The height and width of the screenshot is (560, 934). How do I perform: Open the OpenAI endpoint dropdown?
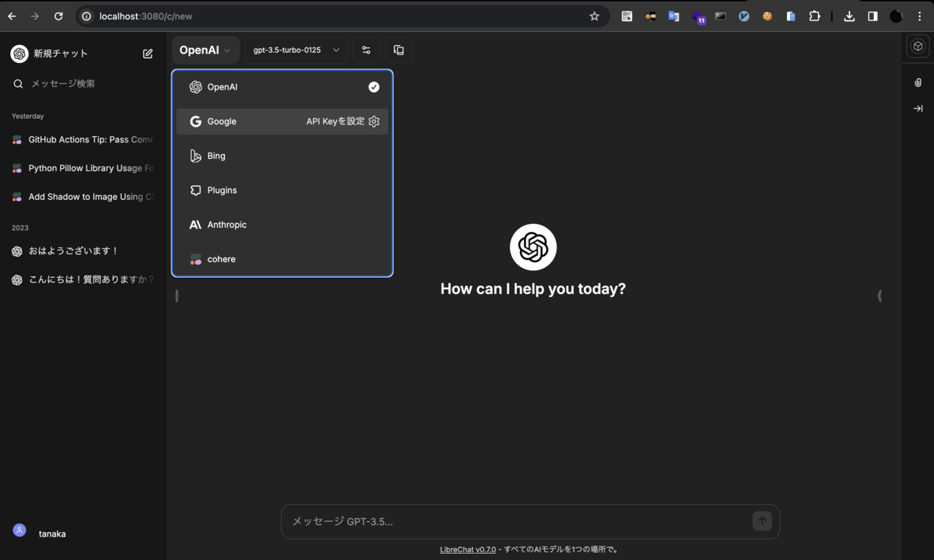[205, 50]
